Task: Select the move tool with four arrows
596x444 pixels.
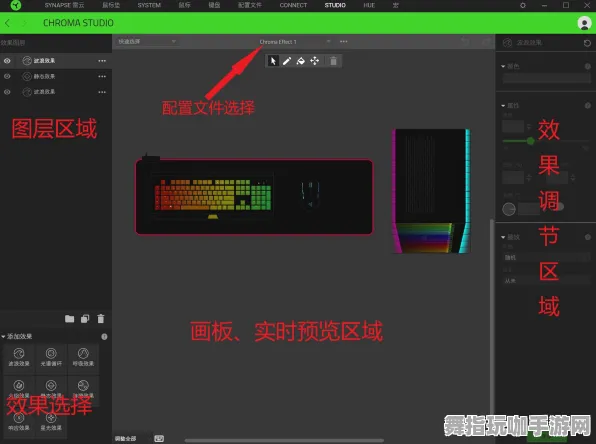Action: pos(314,61)
